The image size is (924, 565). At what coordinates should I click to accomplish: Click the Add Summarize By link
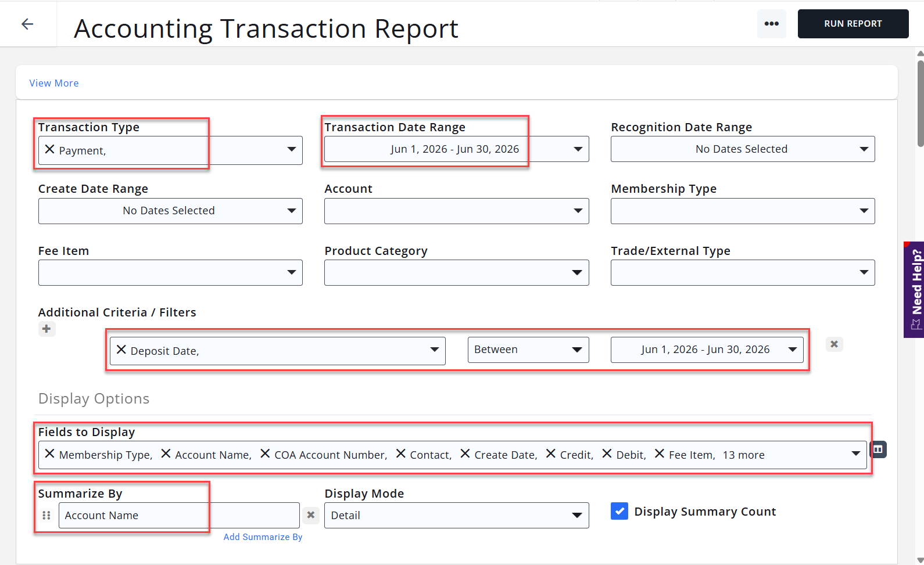click(263, 537)
